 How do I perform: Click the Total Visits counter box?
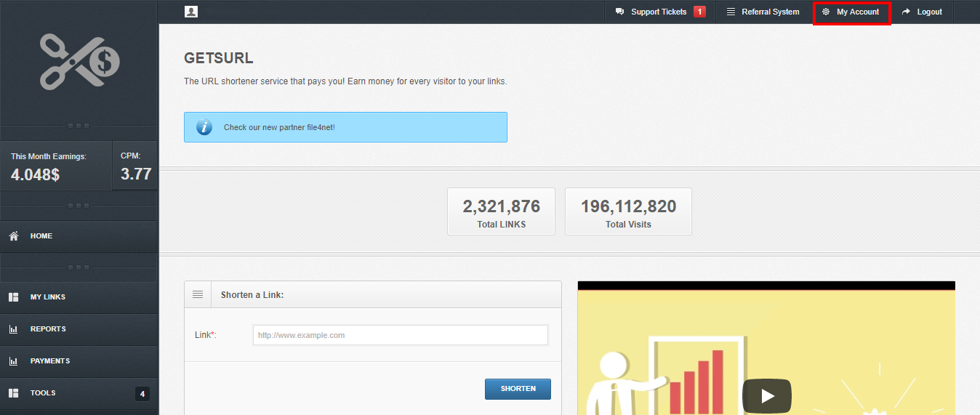pyautogui.click(x=628, y=211)
